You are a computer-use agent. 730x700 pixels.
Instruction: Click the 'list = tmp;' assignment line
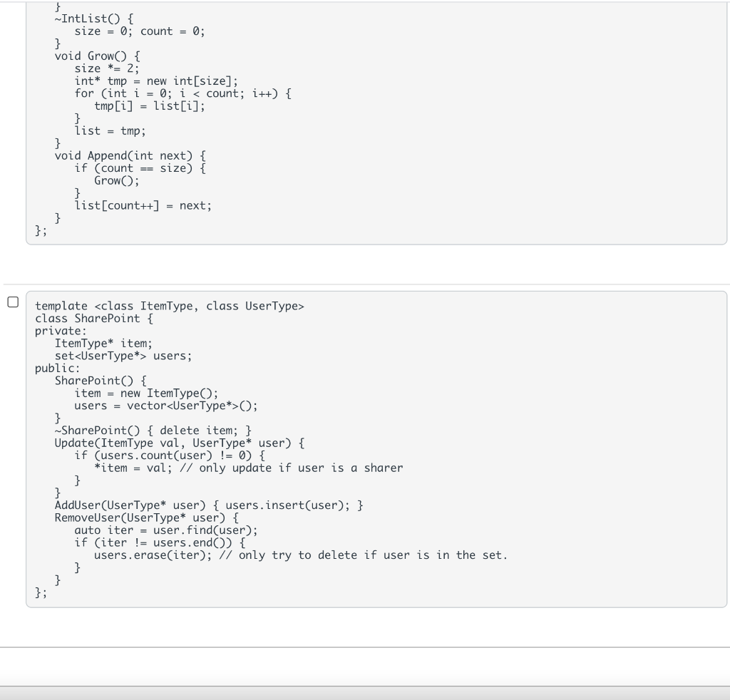[x=110, y=131]
